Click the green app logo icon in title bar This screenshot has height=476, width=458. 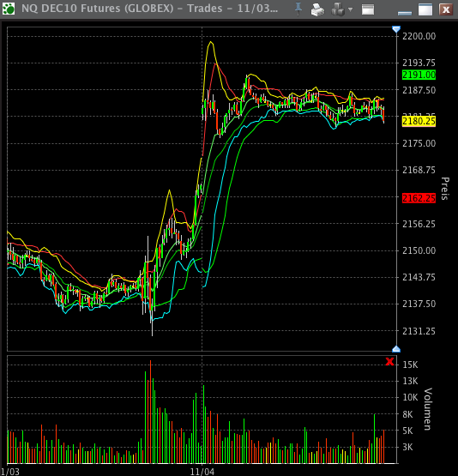9,9
